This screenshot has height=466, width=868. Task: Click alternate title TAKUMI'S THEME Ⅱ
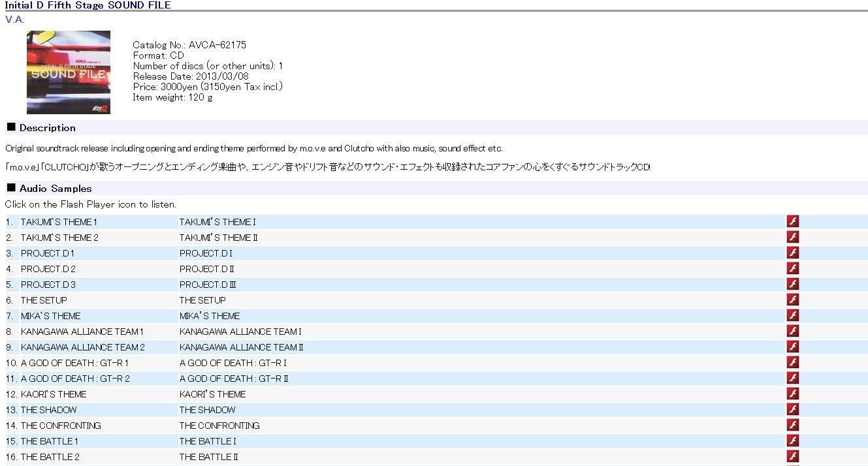point(219,238)
